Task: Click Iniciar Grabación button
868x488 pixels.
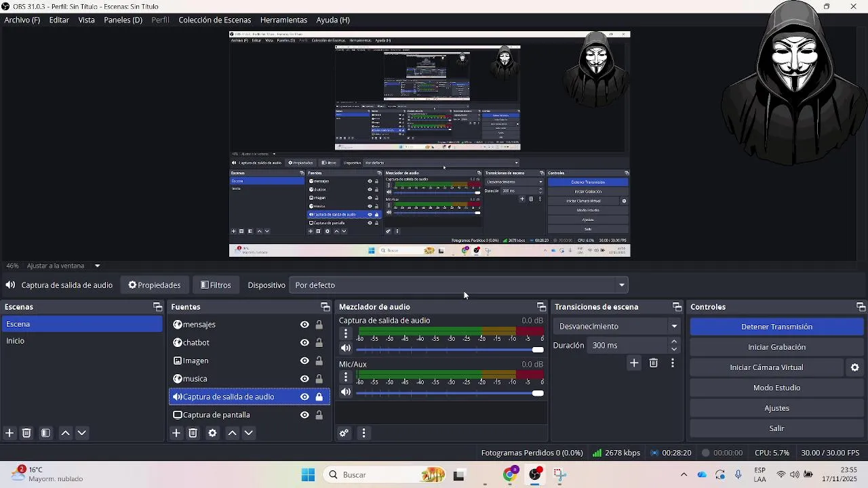Action: (x=776, y=347)
